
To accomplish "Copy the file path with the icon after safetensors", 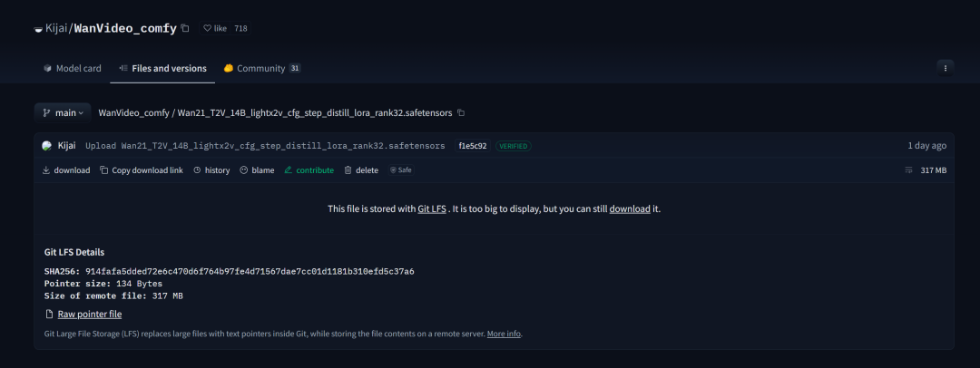I will (461, 113).
